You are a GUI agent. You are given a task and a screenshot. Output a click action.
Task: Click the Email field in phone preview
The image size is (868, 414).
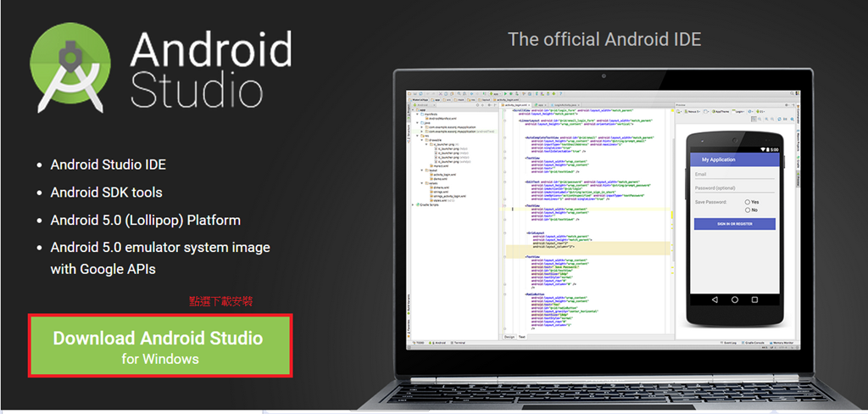735,174
